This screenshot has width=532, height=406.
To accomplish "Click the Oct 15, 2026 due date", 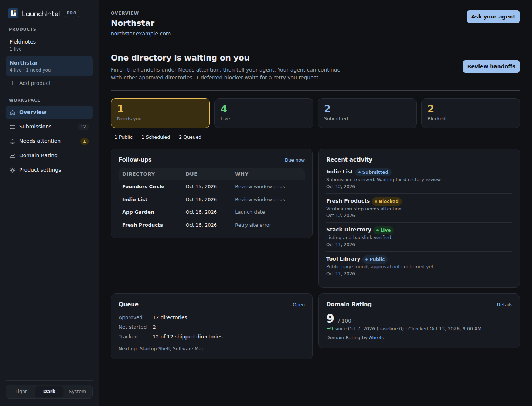I will coord(201,187).
